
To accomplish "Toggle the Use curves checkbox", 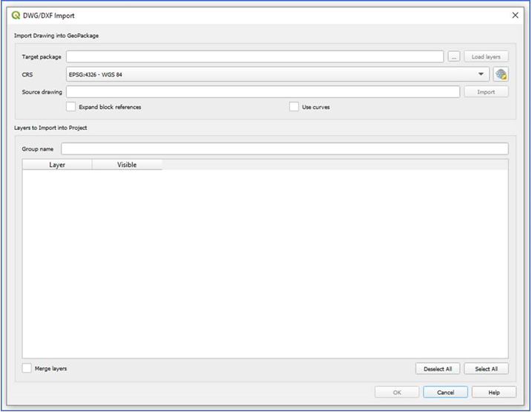I will [x=294, y=107].
